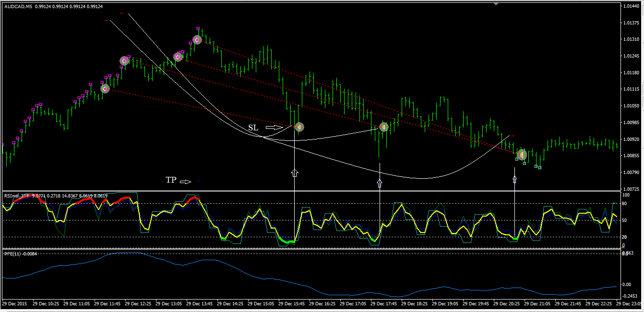Select the SL text label on chart

253,127
